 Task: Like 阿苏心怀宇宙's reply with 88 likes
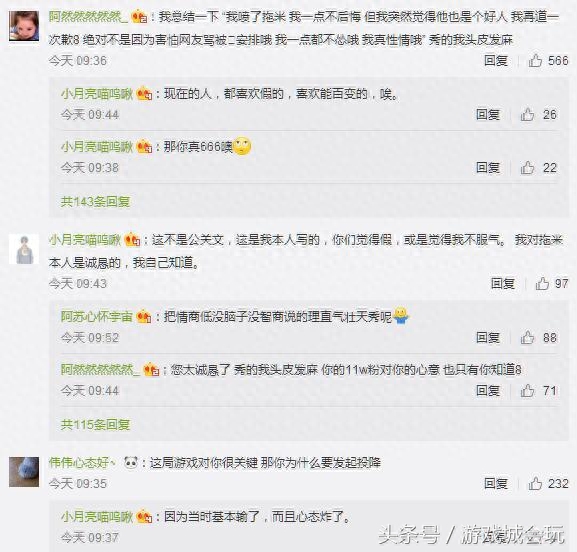[x=527, y=337]
